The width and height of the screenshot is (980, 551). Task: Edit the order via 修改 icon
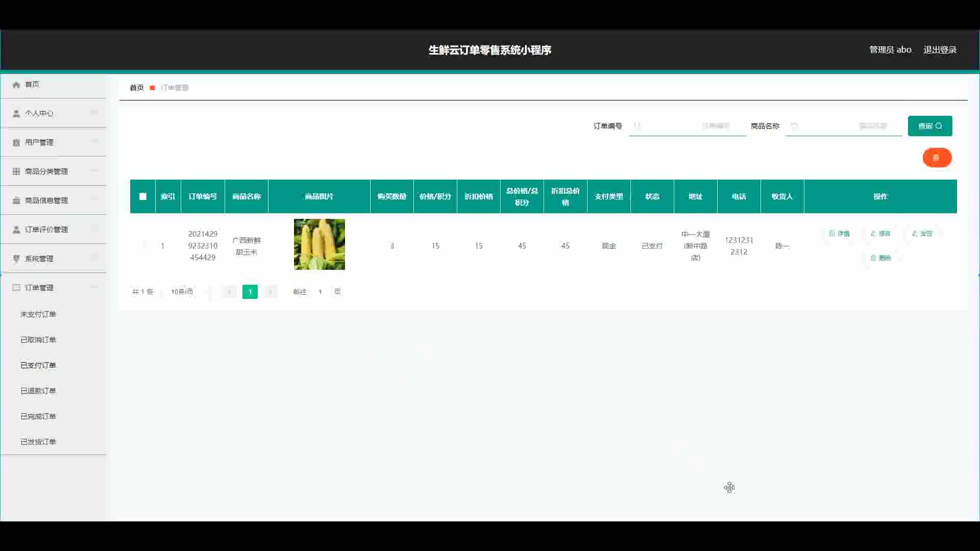point(873,234)
